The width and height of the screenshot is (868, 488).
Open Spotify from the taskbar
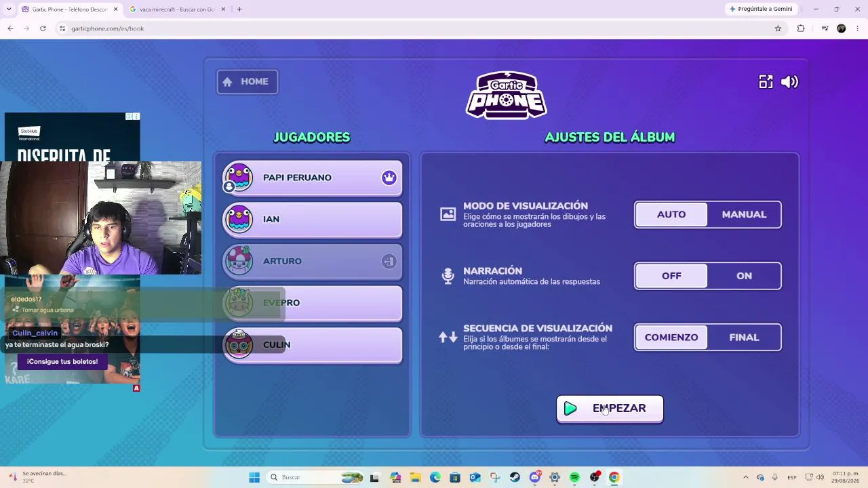(x=574, y=477)
